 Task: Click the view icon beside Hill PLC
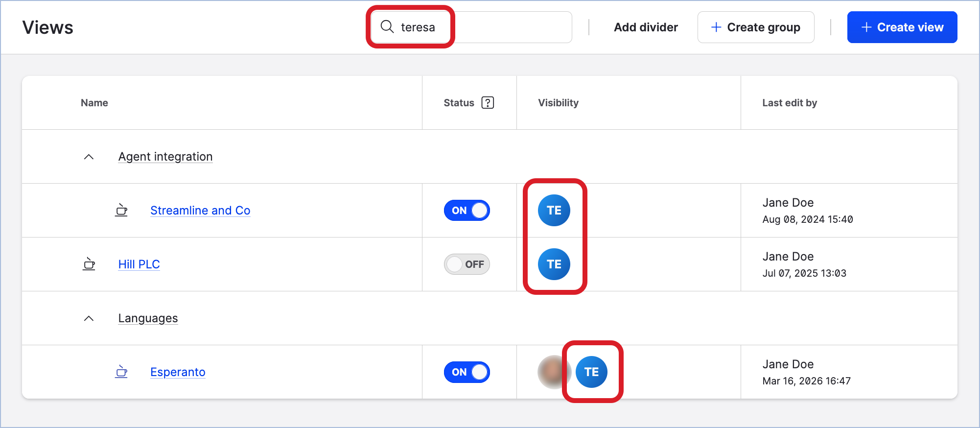point(89,264)
